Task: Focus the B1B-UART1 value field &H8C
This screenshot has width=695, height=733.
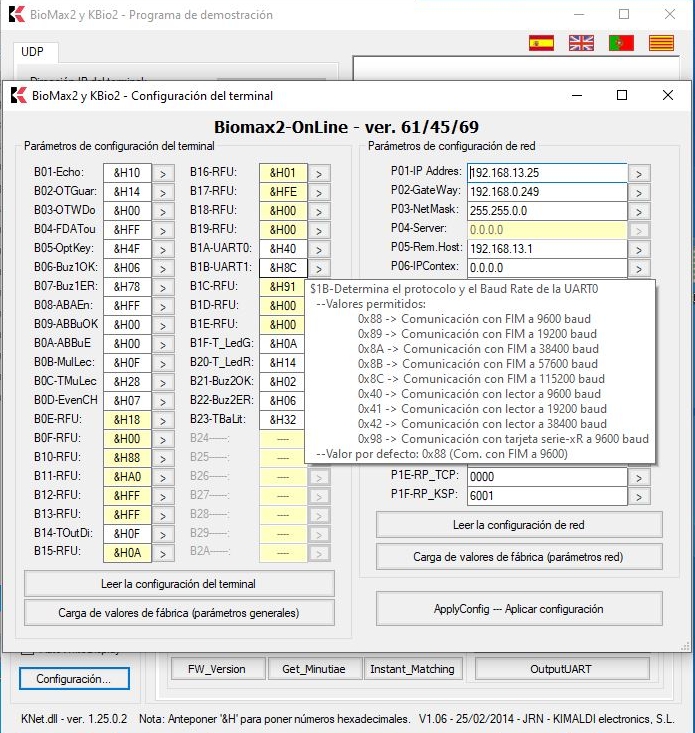Action: pyautogui.click(x=283, y=268)
